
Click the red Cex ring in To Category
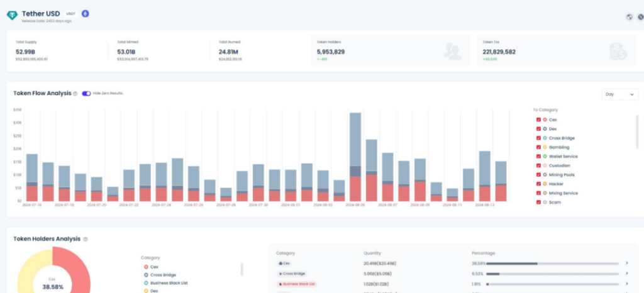(545, 120)
